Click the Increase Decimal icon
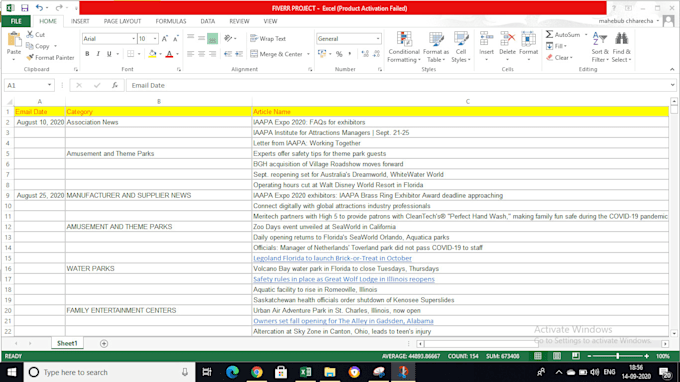 click(x=365, y=54)
